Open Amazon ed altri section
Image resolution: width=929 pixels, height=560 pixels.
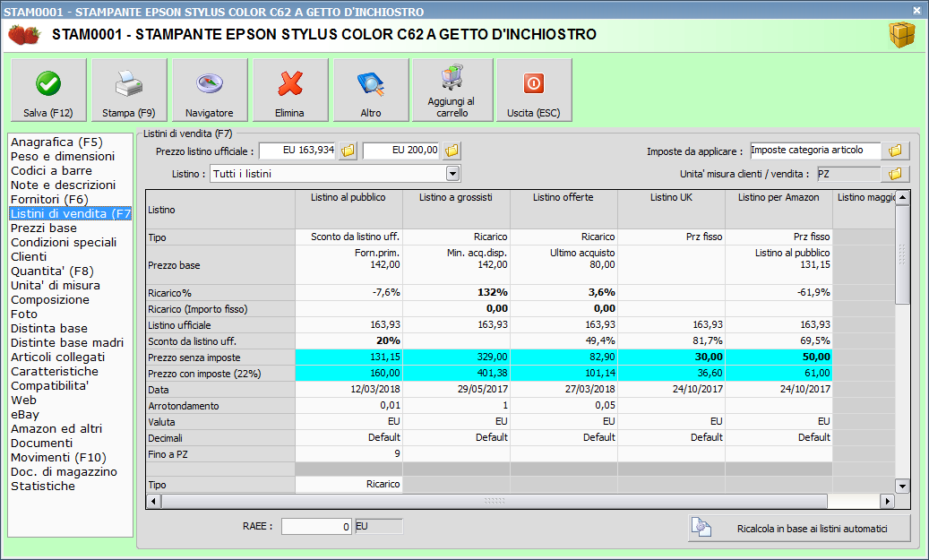pos(56,428)
